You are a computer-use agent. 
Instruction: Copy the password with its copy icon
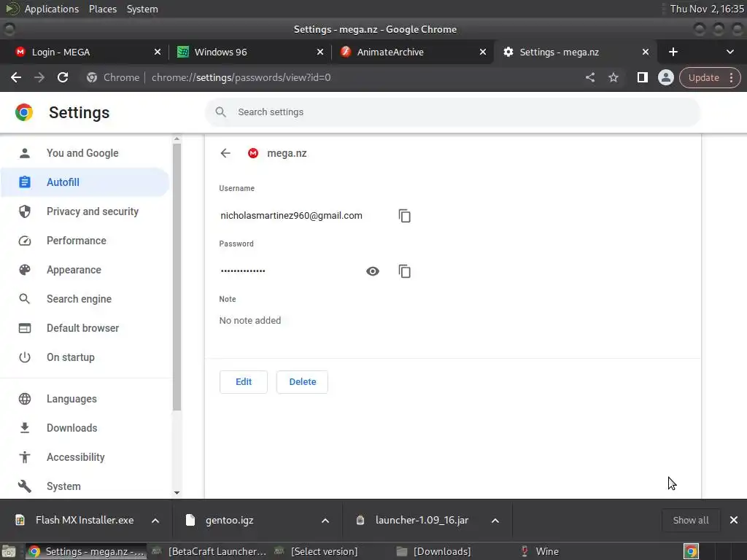tap(404, 271)
